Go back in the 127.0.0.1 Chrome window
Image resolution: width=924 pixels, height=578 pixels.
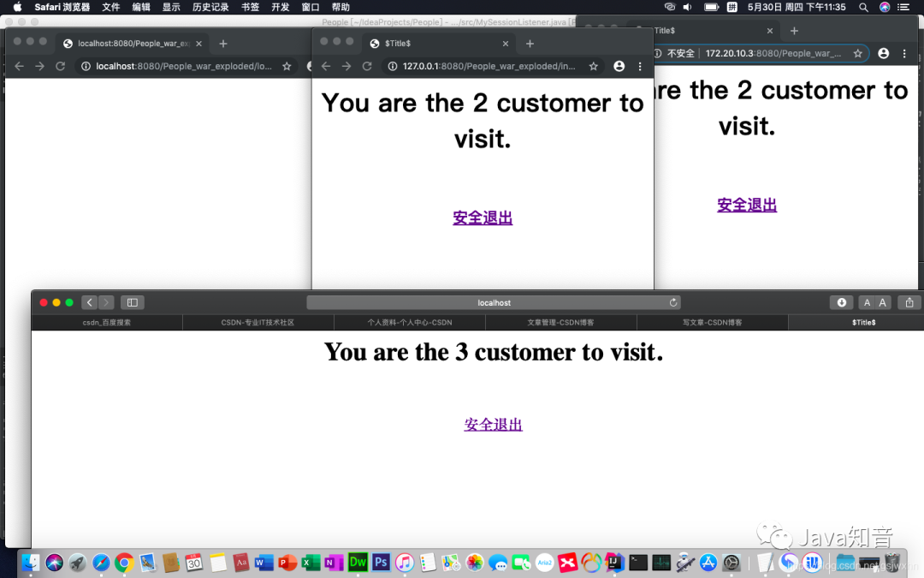click(326, 66)
